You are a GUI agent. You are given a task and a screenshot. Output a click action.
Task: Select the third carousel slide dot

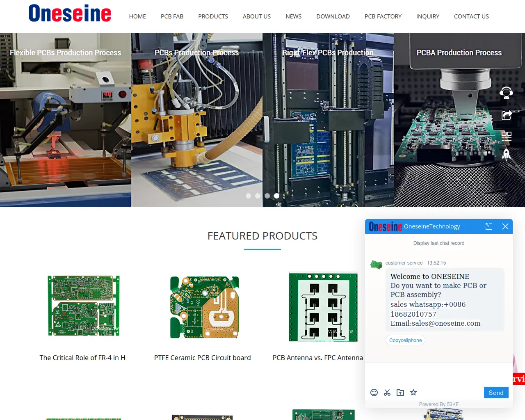267,196
